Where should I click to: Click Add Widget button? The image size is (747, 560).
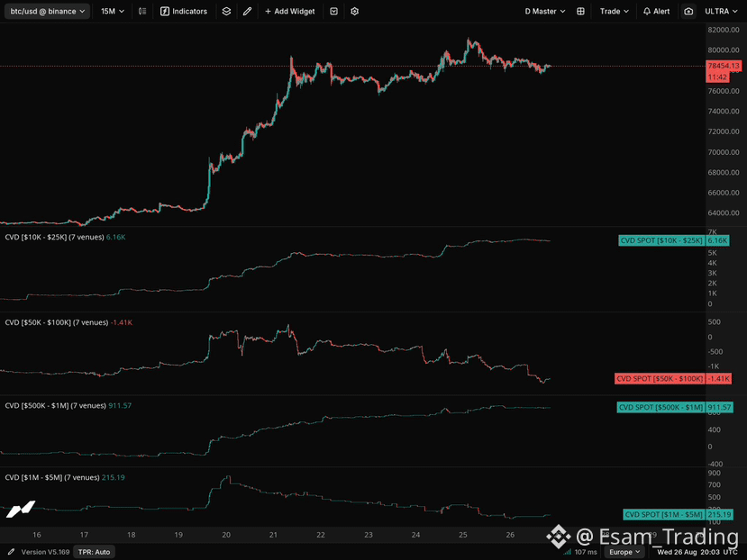click(289, 12)
